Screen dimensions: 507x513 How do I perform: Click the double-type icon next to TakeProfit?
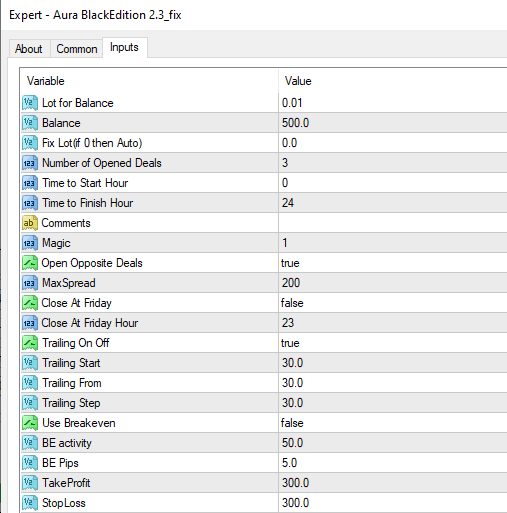click(x=30, y=483)
